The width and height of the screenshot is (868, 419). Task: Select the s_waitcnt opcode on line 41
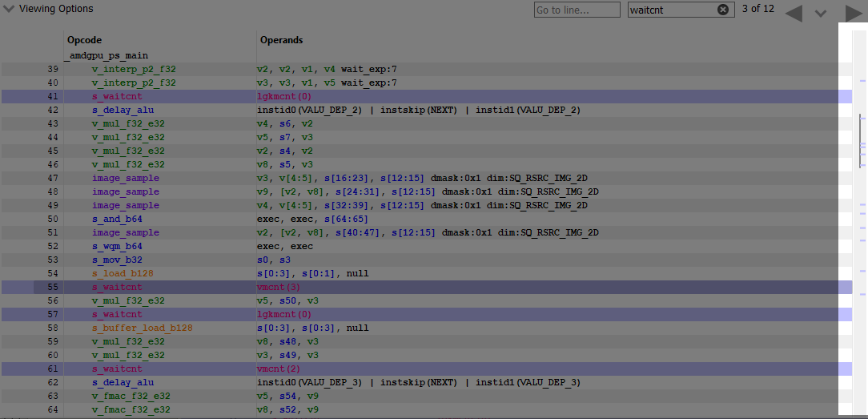[117, 96]
